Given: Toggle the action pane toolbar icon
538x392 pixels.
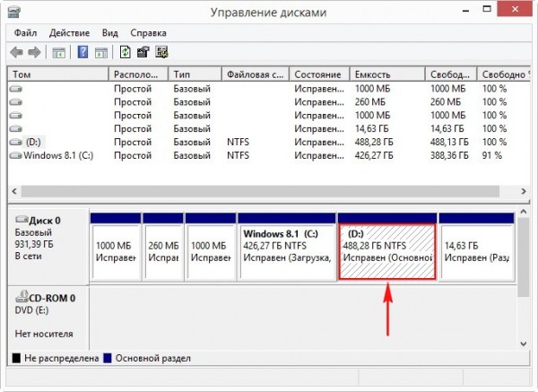Looking at the screenshot, I should tap(101, 53).
